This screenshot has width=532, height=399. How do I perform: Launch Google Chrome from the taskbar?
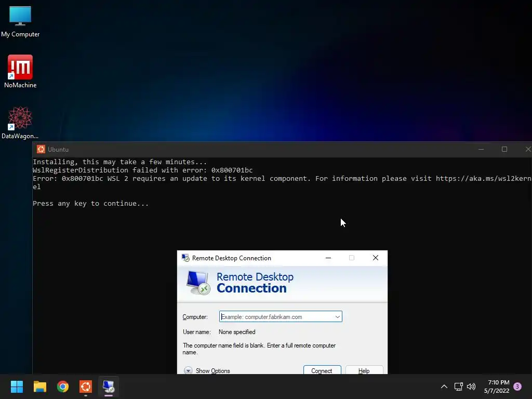[63, 387]
